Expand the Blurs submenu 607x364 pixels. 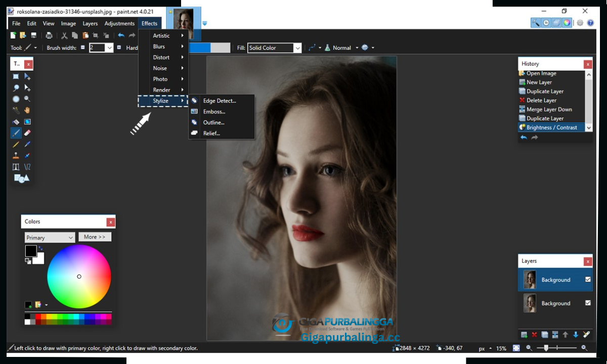click(163, 47)
